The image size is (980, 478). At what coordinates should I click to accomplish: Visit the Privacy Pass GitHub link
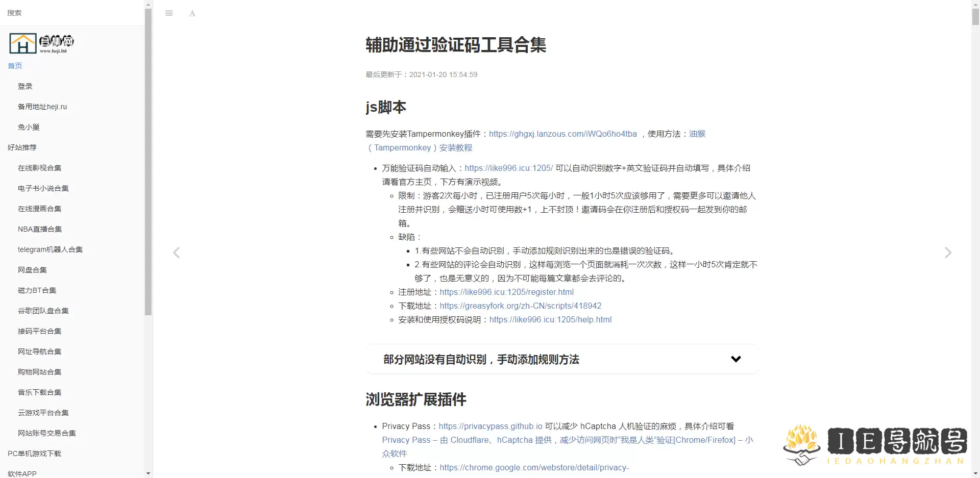coord(490,426)
